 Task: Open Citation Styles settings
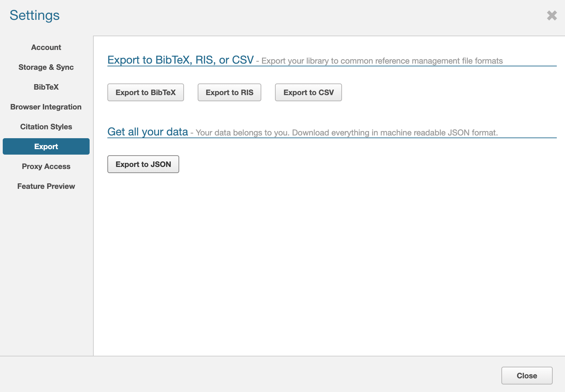[x=46, y=127]
